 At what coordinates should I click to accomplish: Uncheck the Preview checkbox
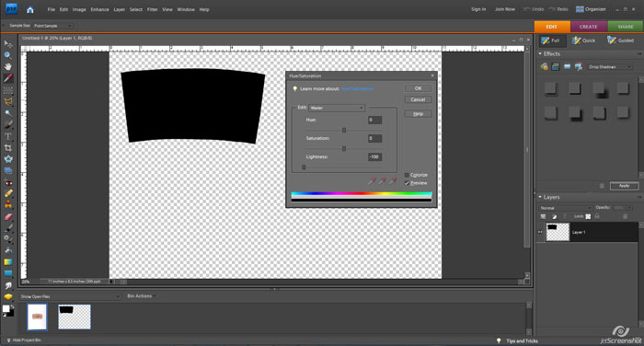pos(407,183)
